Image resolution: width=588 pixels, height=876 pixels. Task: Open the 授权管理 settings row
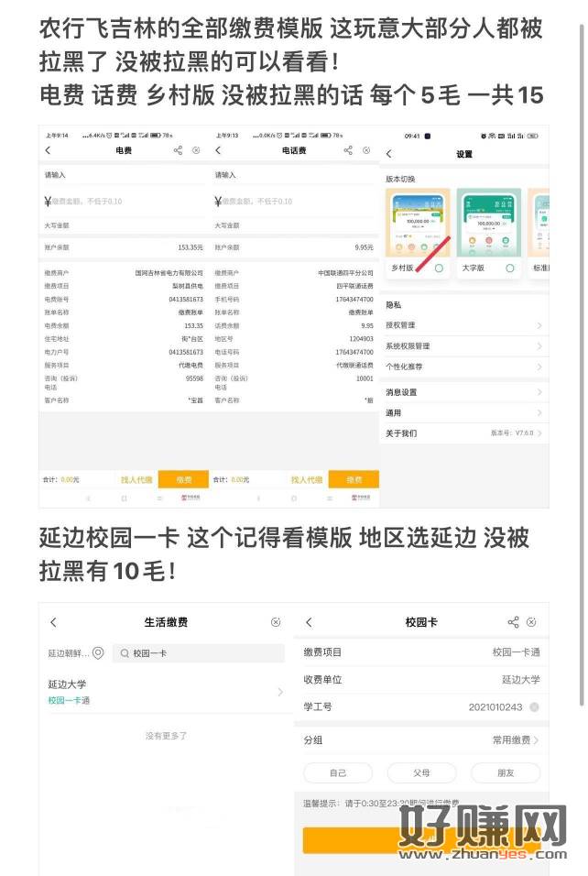(464, 325)
